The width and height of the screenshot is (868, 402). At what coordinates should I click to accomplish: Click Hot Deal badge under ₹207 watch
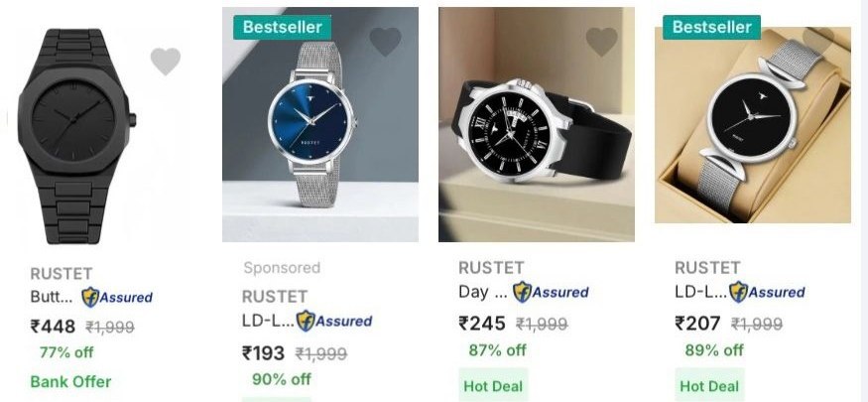709,385
